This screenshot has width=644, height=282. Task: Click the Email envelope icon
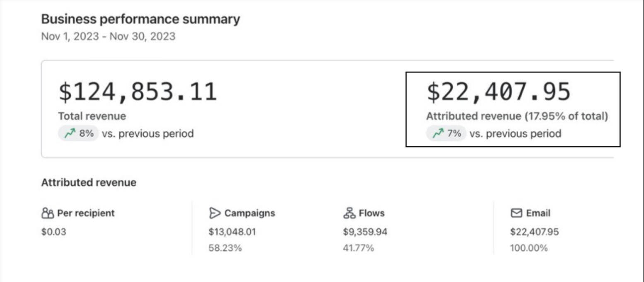tap(516, 213)
